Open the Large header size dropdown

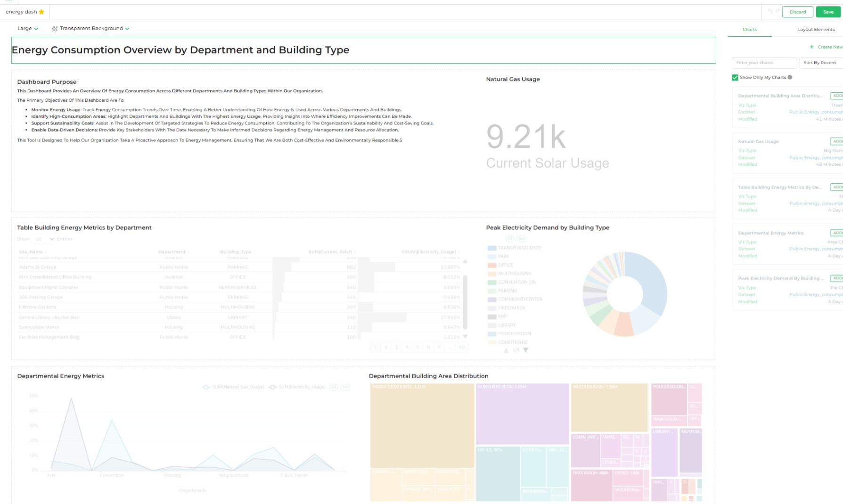click(27, 28)
